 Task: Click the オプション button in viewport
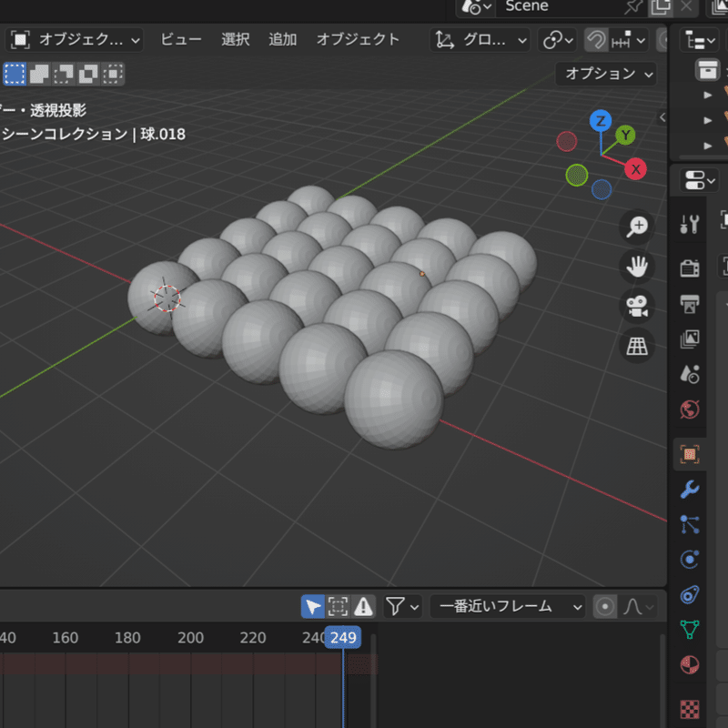(x=605, y=75)
